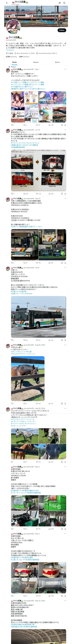Open search with the magnifier icon in header
This screenshot has width=72, height=644.
[64, 3]
